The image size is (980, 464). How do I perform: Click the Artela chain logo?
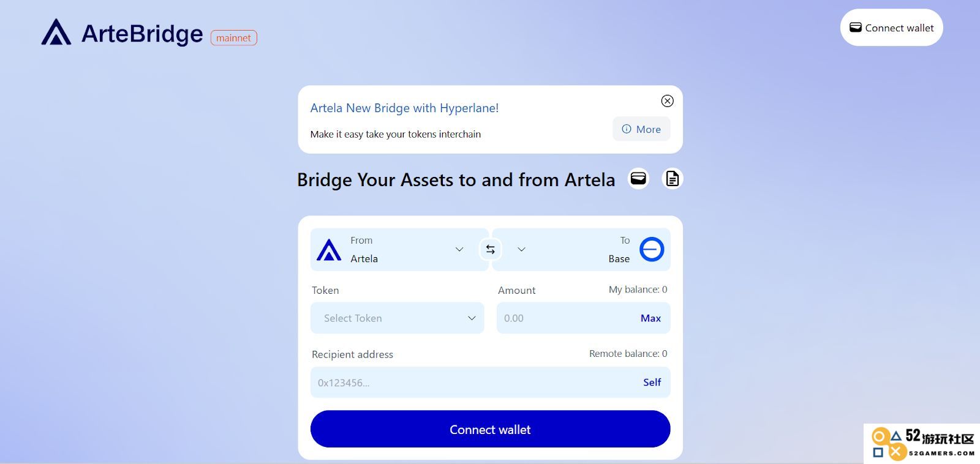coord(329,250)
